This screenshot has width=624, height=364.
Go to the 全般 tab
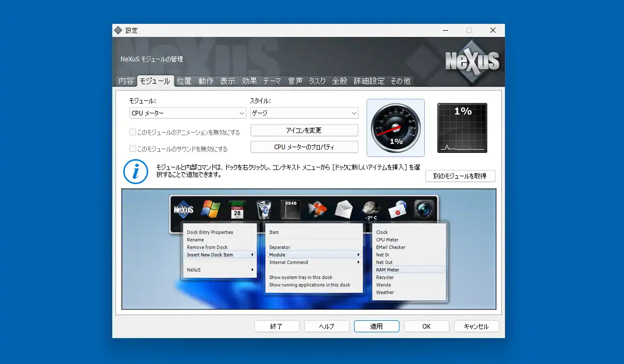pos(340,81)
